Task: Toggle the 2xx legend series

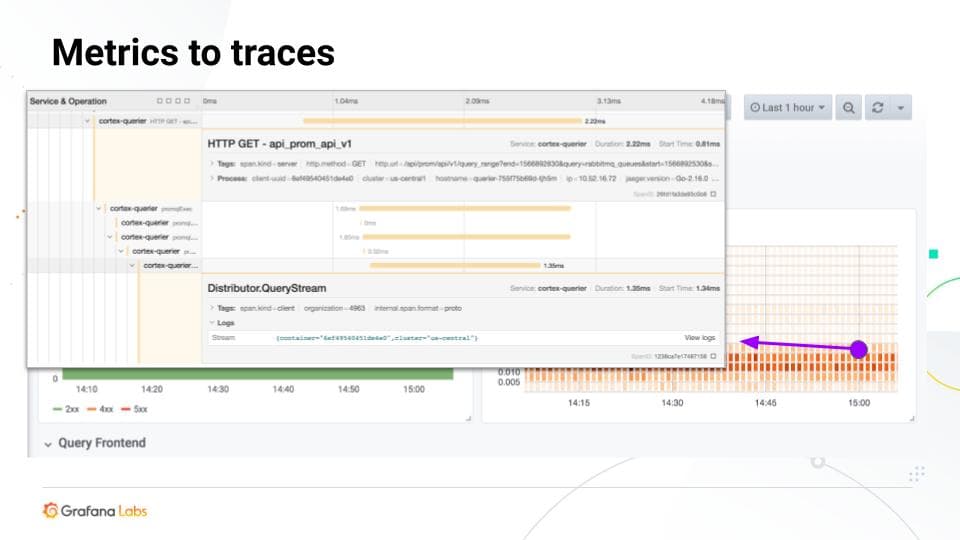Action: click(x=66, y=409)
